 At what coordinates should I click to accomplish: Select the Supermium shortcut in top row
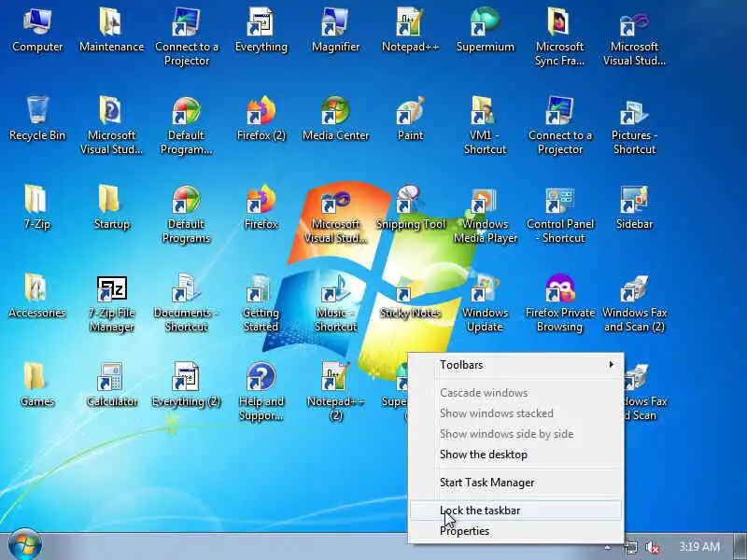[485, 30]
